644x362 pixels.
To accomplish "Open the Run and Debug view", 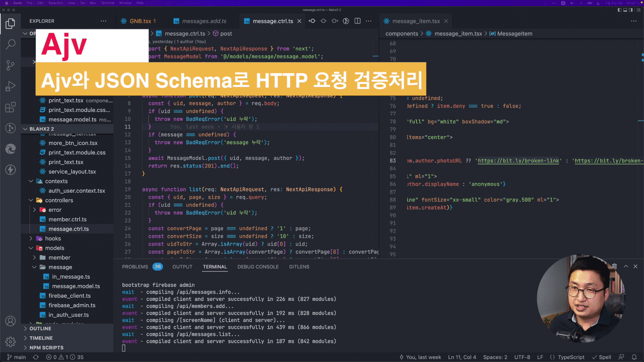I will tap(10, 86).
